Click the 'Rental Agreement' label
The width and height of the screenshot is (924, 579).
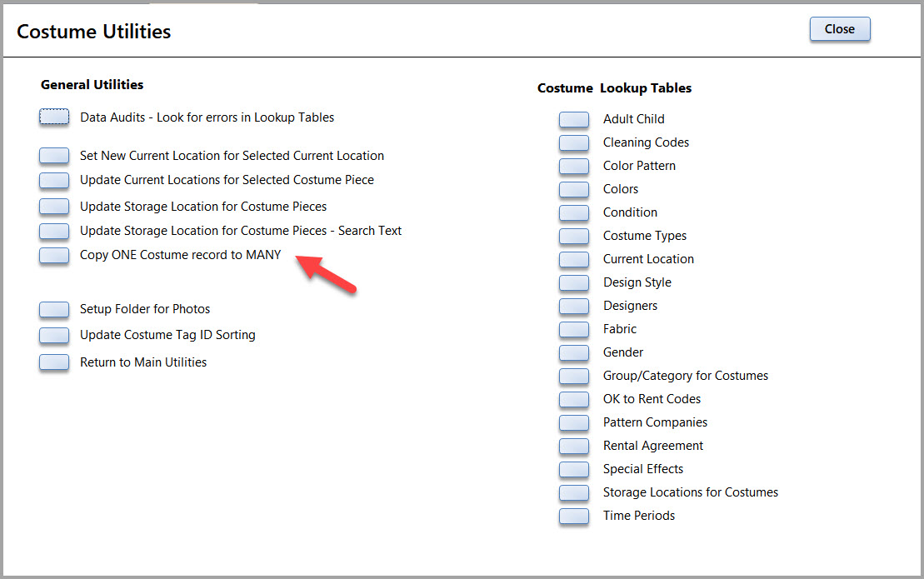pos(653,446)
